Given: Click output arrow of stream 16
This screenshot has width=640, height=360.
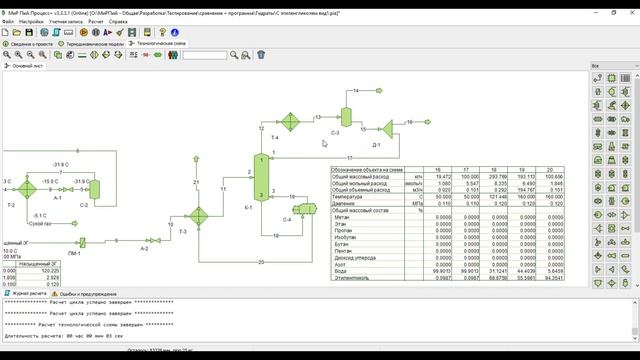Looking at the screenshot, I should click(427, 122).
